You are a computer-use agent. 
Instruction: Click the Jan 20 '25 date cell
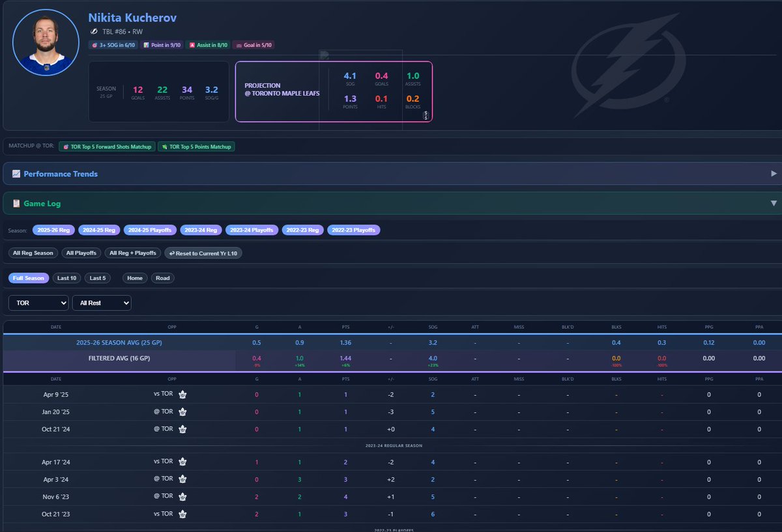point(56,412)
